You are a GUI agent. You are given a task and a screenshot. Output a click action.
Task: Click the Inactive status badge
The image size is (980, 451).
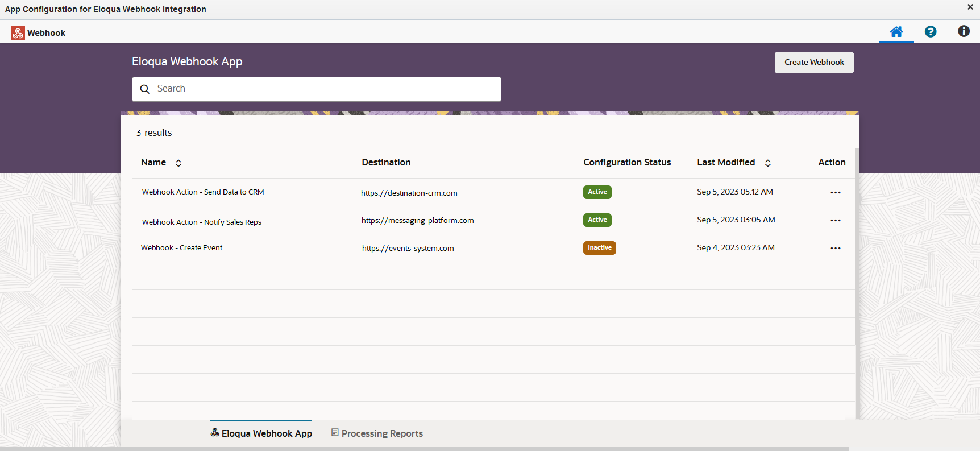[600, 248]
